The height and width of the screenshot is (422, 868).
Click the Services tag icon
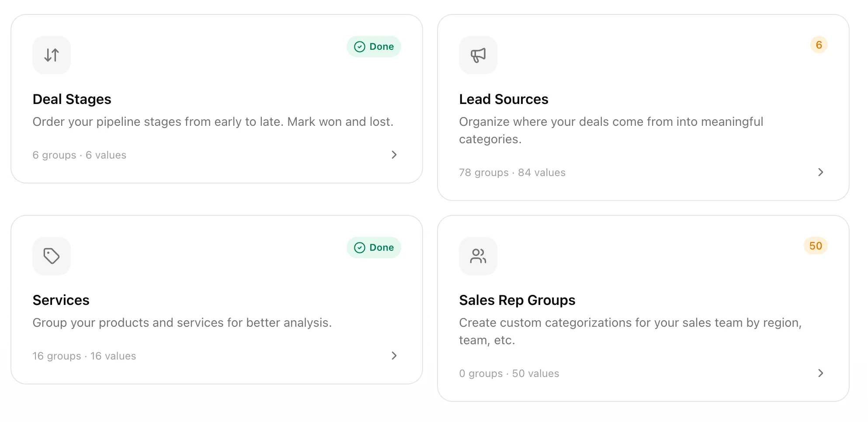(52, 256)
